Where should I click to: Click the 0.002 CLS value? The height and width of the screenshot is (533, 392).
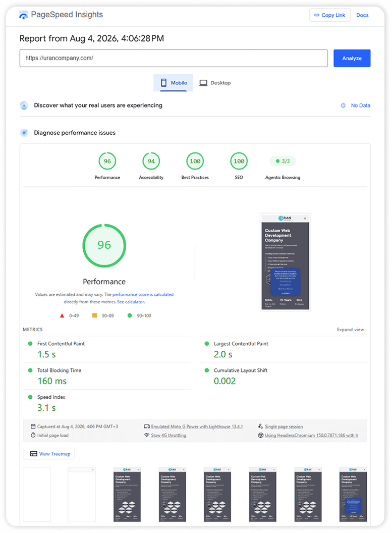(225, 381)
